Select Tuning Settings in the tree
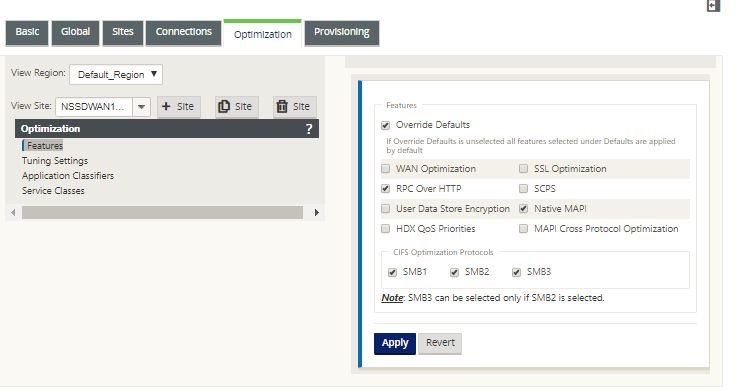The width and height of the screenshot is (736, 391). pyautogui.click(x=55, y=161)
